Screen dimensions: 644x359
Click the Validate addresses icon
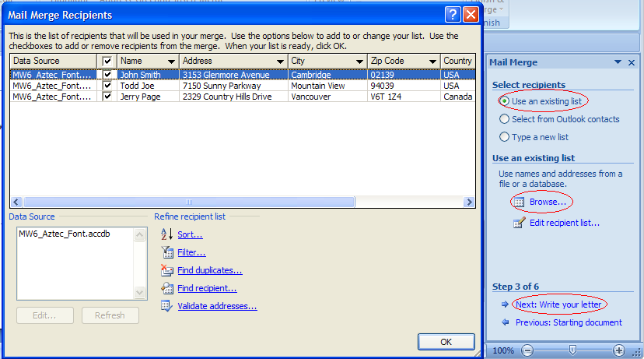166,306
